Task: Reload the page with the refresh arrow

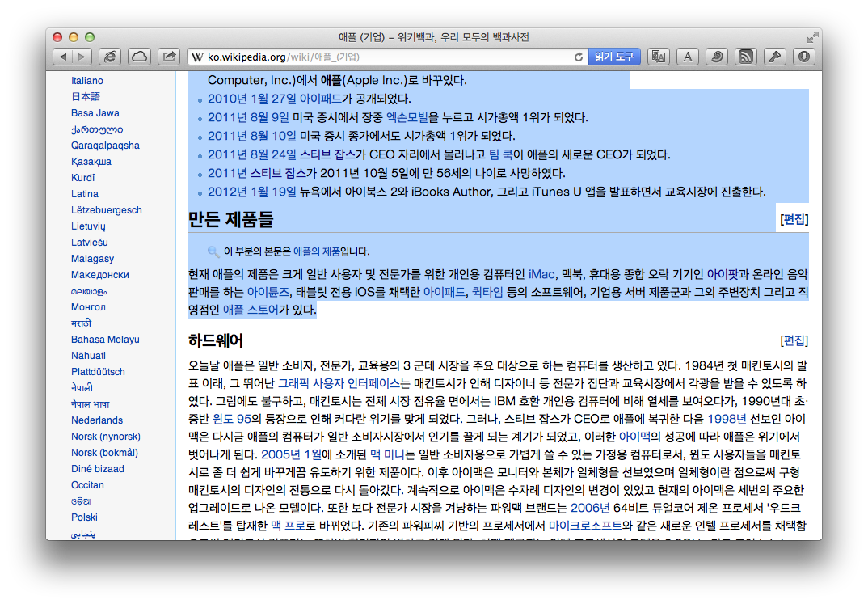Action: point(579,57)
